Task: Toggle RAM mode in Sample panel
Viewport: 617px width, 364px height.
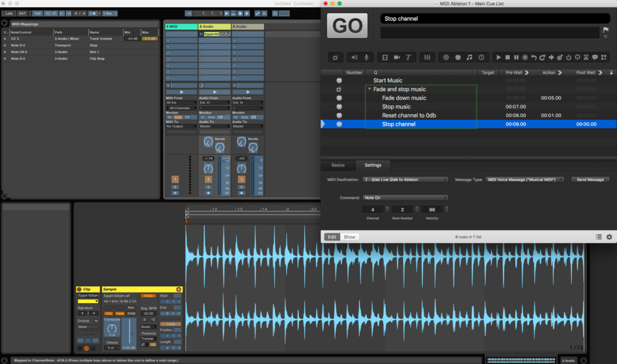Action: click(x=131, y=313)
